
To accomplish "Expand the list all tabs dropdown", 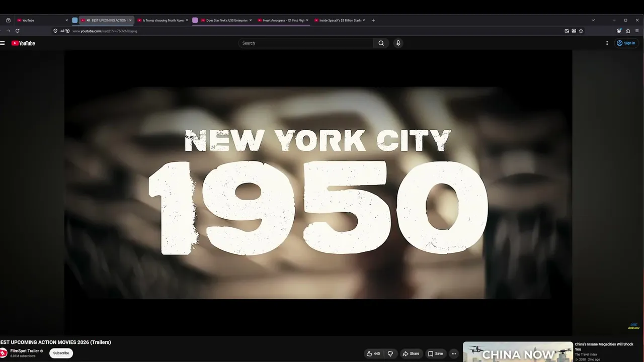I will click(x=593, y=20).
